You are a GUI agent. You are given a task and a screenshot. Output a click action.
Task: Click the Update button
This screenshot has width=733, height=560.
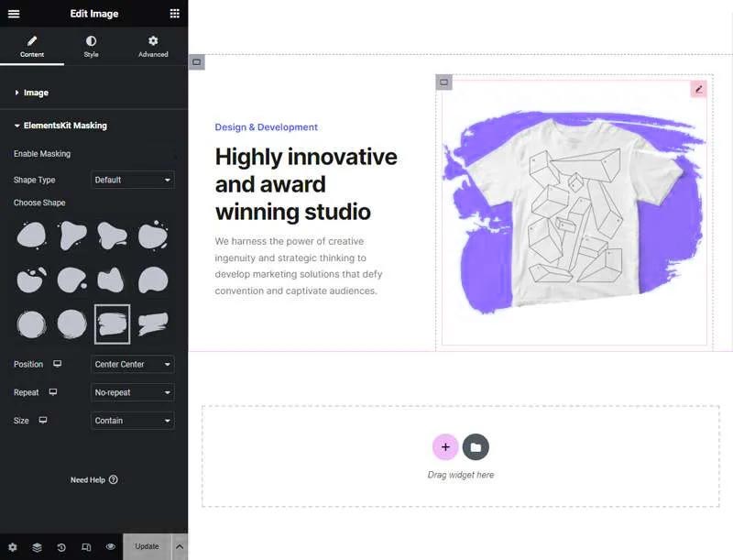click(147, 546)
